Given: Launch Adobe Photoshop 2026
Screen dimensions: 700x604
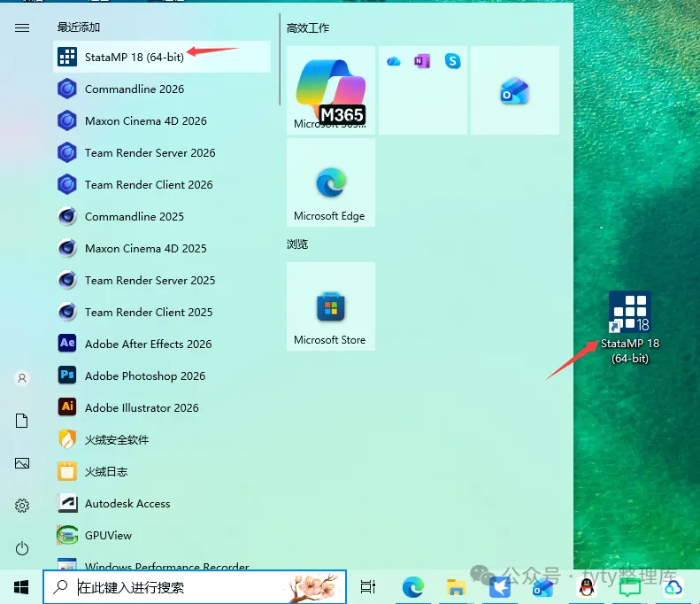Looking at the screenshot, I should [x=162, y=376].
